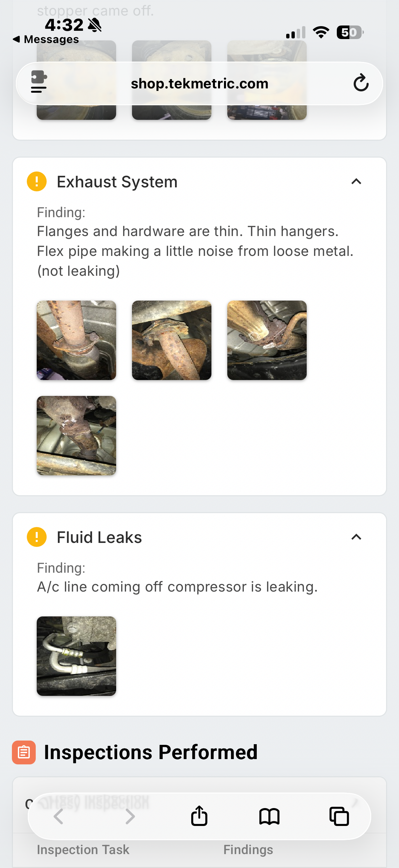Image resolution: width=399 pixels, height=868 pixels.
Task: Open first exhaust pipe flange photo
Action: point(76,340)
